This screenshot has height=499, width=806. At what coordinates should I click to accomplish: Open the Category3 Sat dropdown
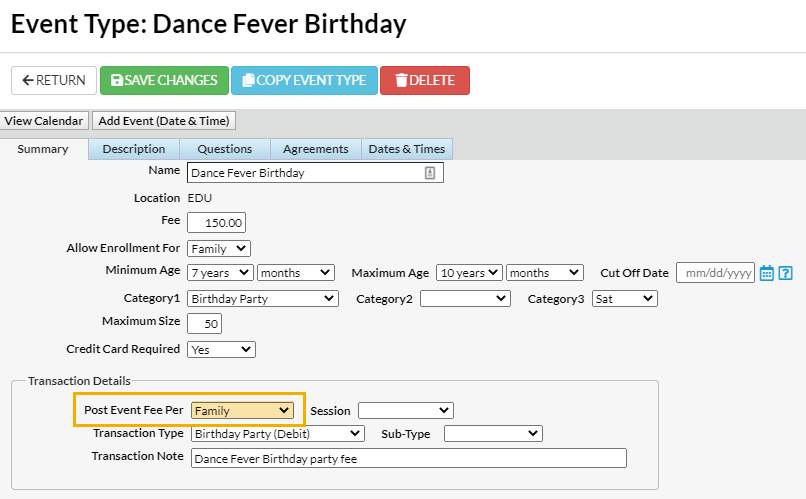coord(625,299)
